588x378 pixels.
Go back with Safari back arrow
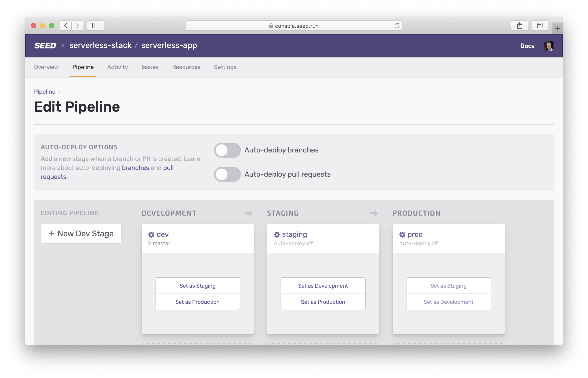click(65, 26)
